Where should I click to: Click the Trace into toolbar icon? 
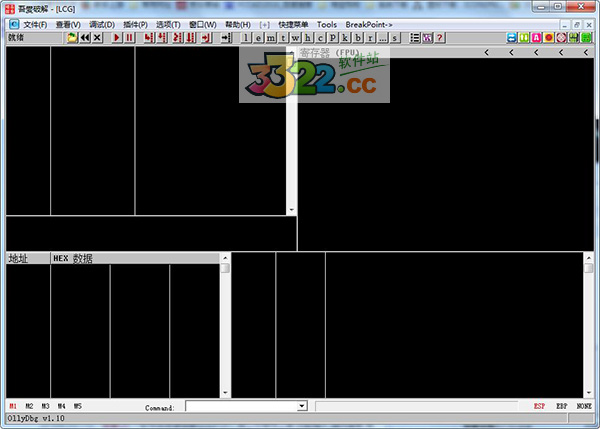click(178, 38)
